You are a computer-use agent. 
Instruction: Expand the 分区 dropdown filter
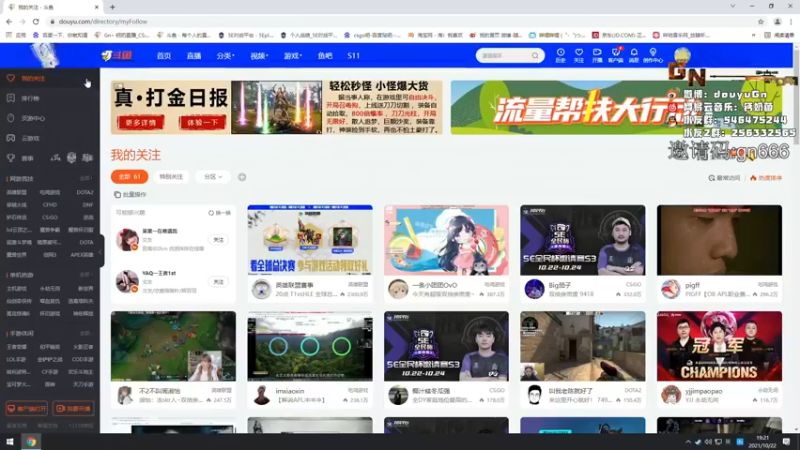tap(213, 177)
